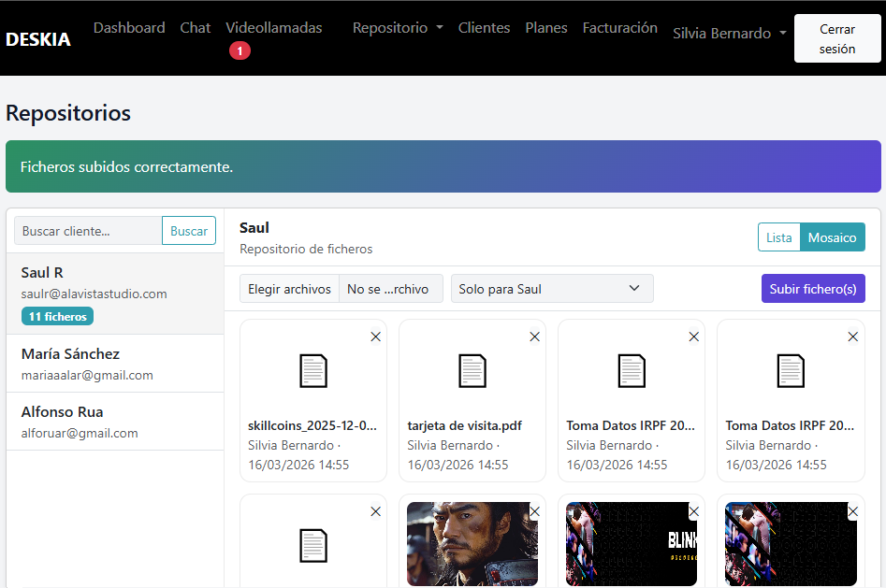Click the DESKIA brand logo

pyautogui.click(x=38, y=39)
